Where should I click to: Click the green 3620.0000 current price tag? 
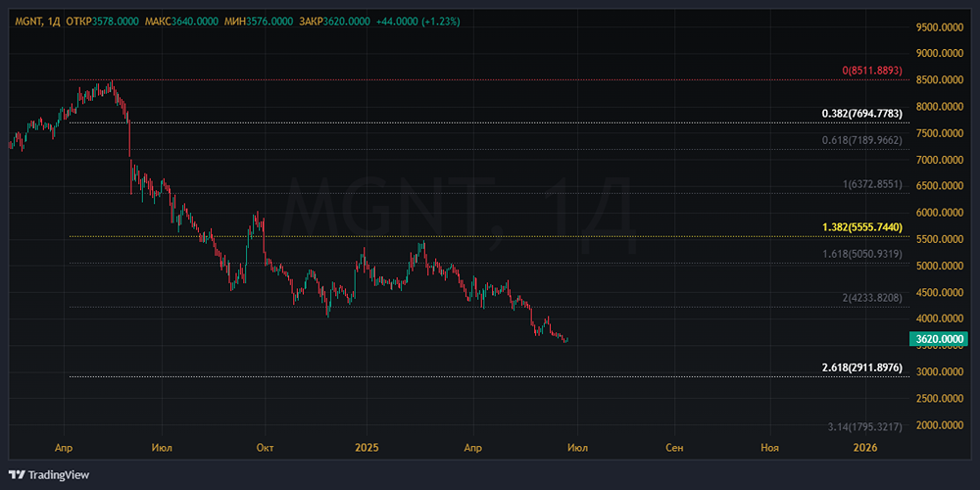click(x=938, y=339)
